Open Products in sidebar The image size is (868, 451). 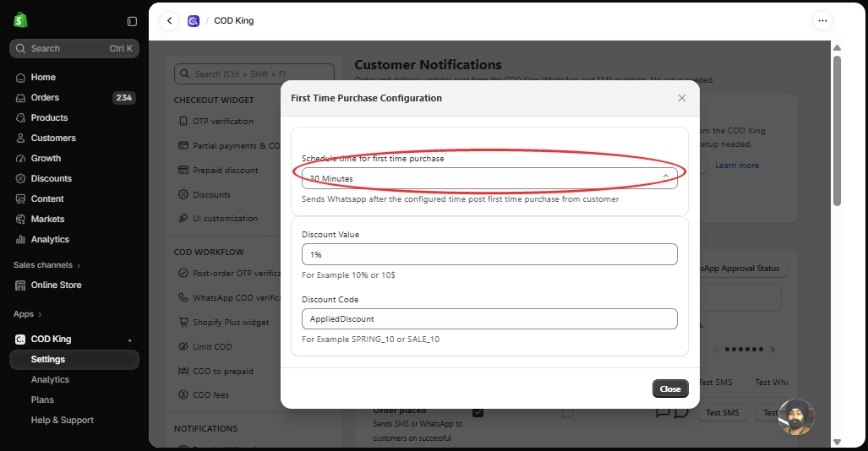tap(49, 118)
